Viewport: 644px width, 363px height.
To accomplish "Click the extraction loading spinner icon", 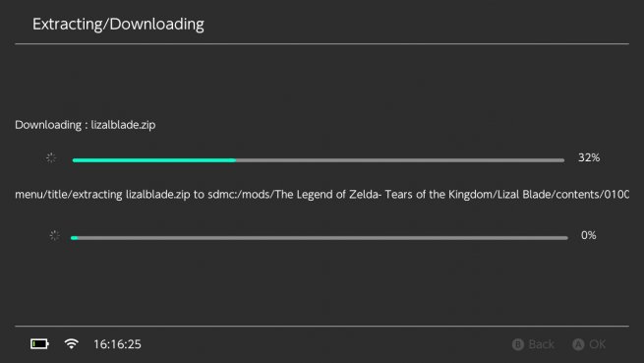I will (x=55, y=235).
